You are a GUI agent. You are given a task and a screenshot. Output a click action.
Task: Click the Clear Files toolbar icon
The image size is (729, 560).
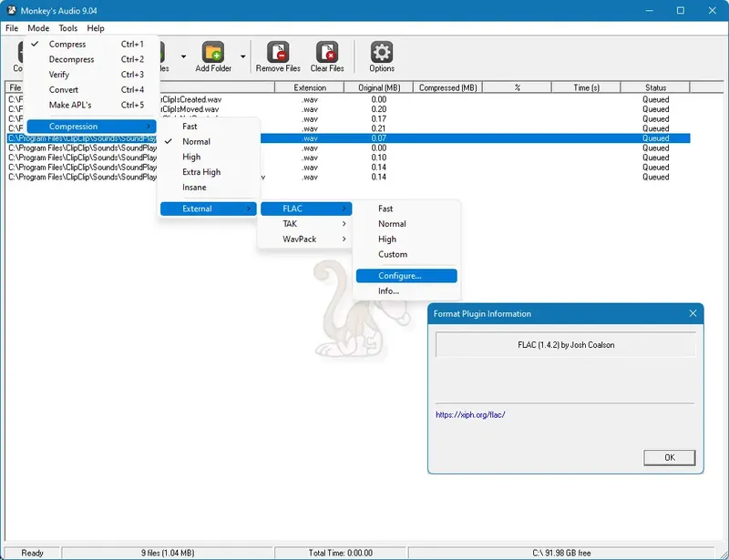327,53
